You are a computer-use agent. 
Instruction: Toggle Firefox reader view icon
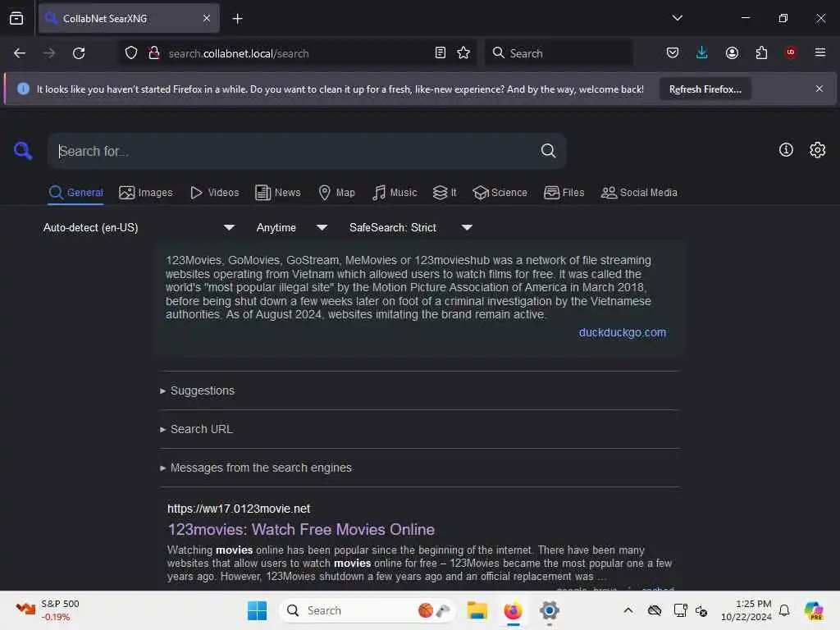point(440,53)
